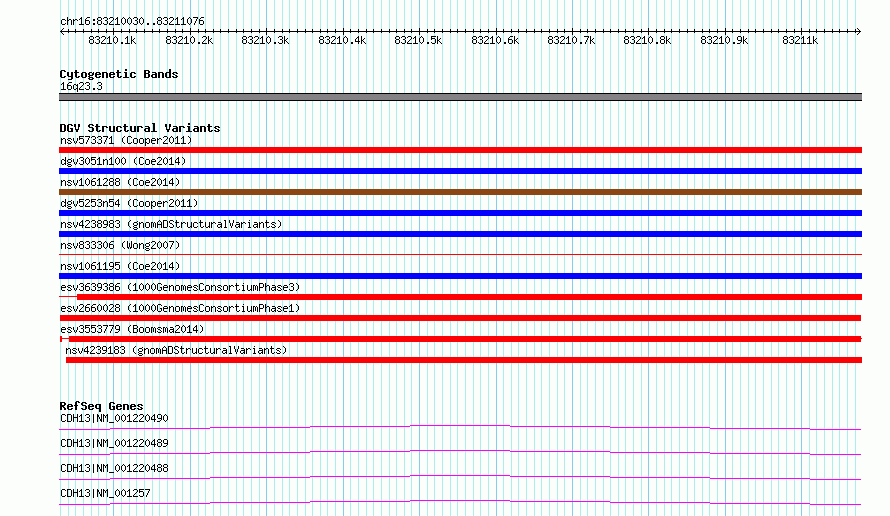Click the CDH13|NM_001220490 transcript line
This screenshot has height=516, width=890.
pos(460,427)
